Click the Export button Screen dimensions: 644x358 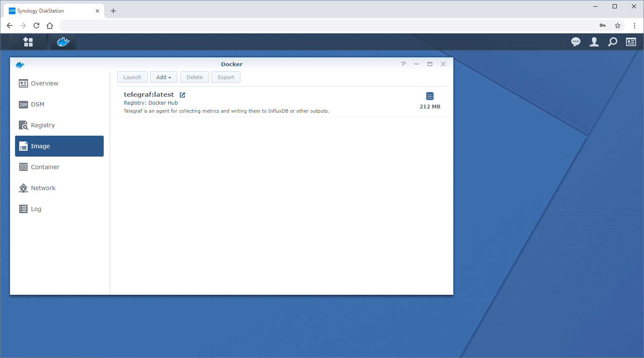226,77
